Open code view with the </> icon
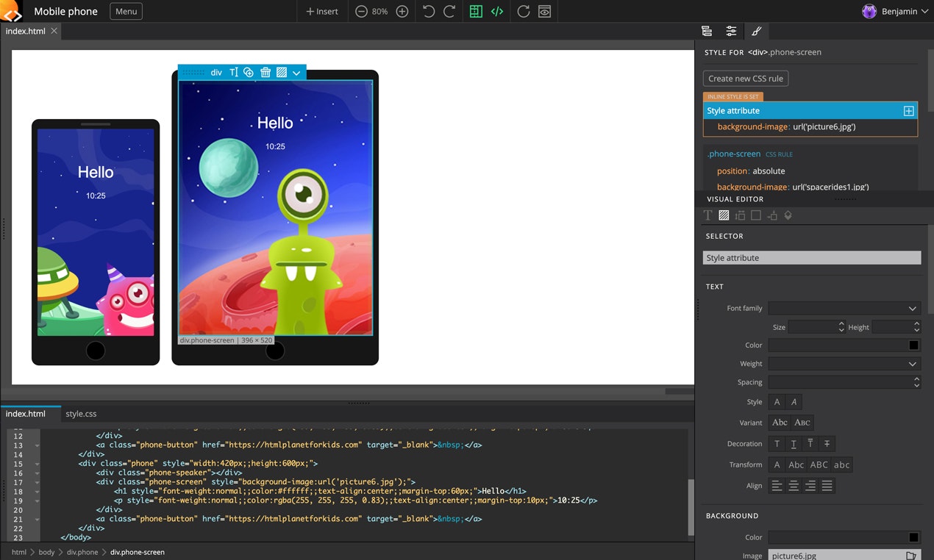This screenshot has width=934, height=560. (x=497, y=11)
